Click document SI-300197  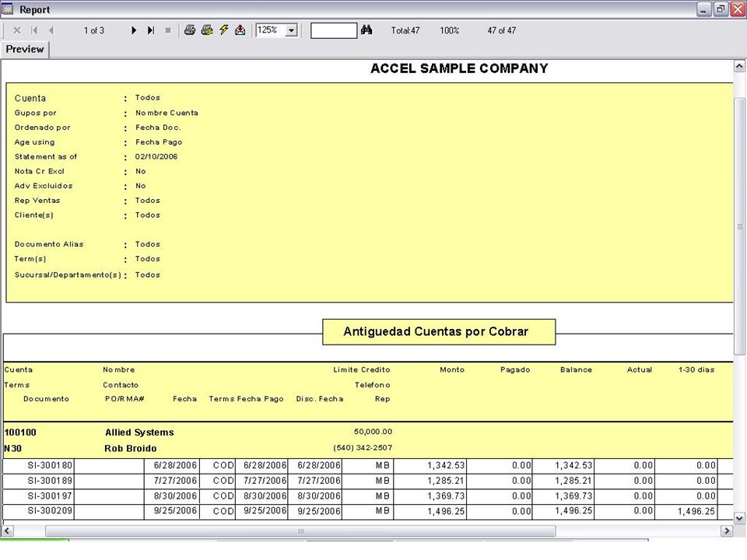pos(50,495)
